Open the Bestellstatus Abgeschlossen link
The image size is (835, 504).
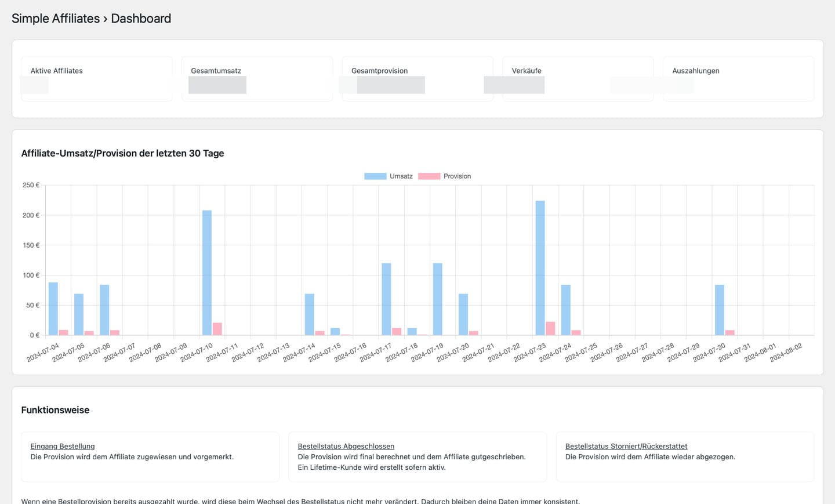click(x=346, y=446)
